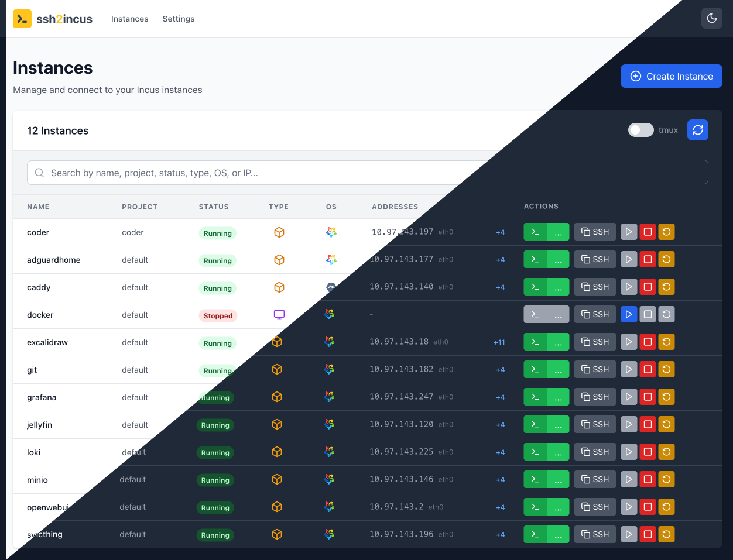
Task: Open the Settings page
Action: click(178, 19)
